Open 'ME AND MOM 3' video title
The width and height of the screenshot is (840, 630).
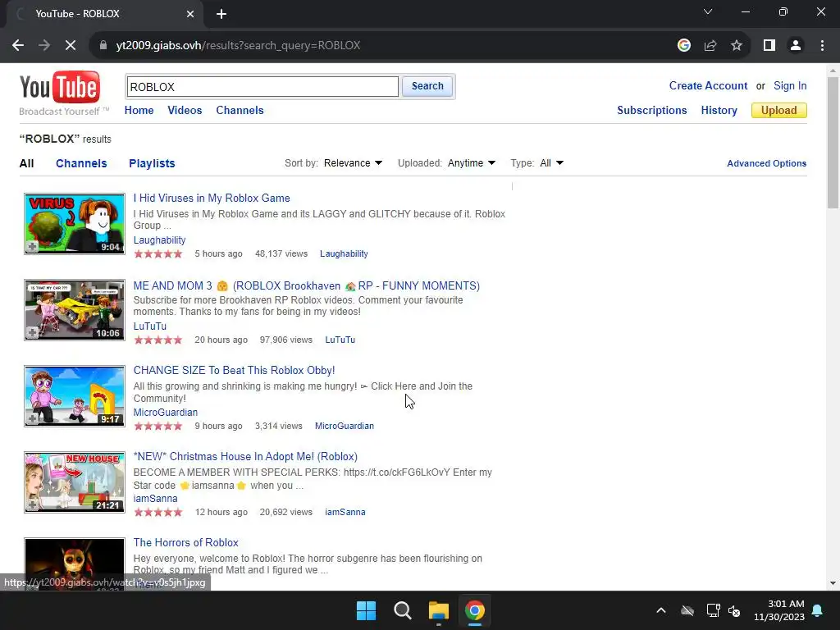pos(307,285)
